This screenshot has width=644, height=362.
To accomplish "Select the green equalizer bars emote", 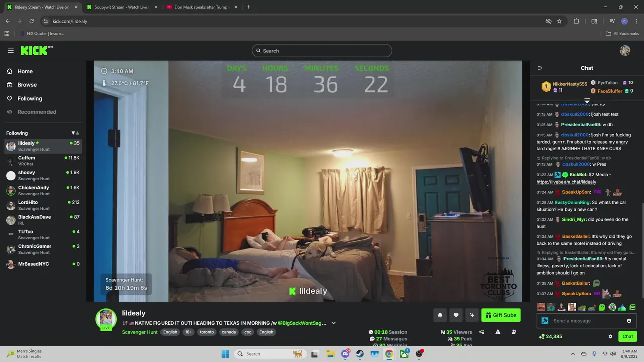I will click(x=622, y=307).
